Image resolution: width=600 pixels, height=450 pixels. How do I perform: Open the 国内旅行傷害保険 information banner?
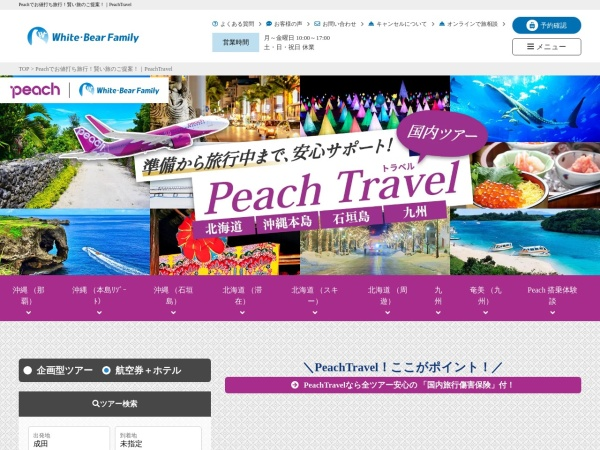pos(403,385)
